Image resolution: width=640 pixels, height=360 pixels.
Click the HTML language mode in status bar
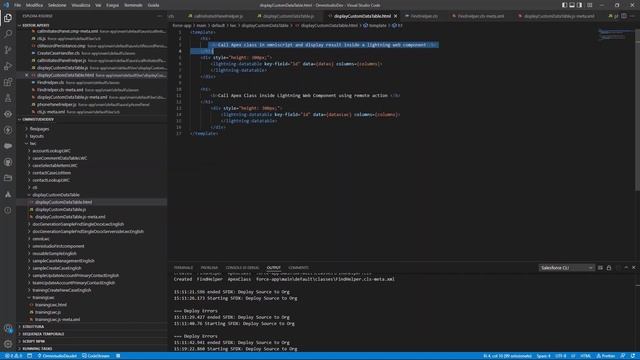585,356
